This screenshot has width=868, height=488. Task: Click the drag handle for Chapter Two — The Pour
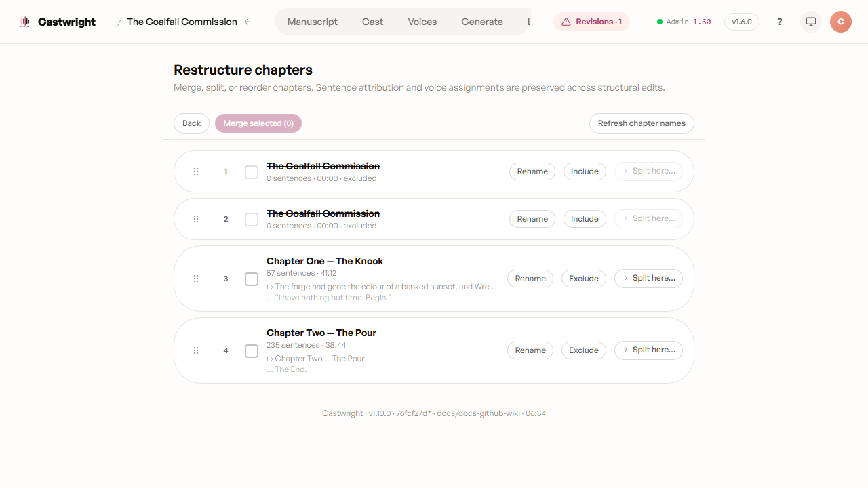196,350
